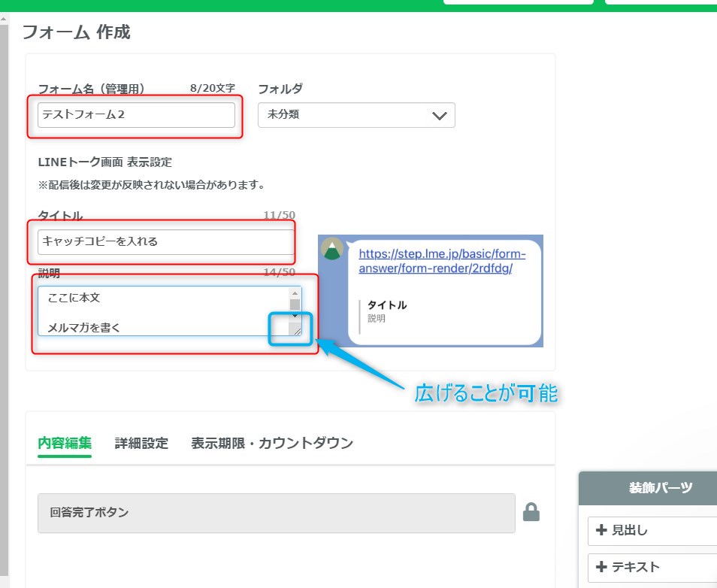The image size is (717, 588).
Task: Click the 説明 textarea resize handle
Action: (x=296, y=329)
